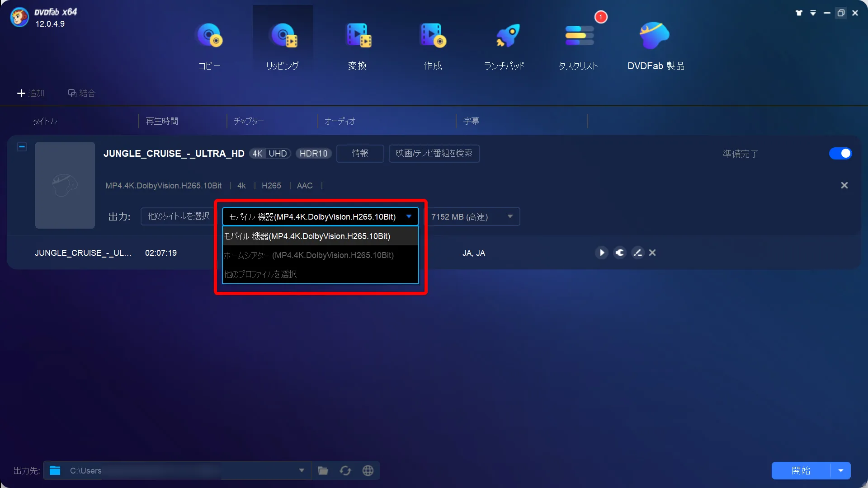Open advanced settings wrench icon for title
This screenshot has width=868, height=488.
tap(619, 253)
